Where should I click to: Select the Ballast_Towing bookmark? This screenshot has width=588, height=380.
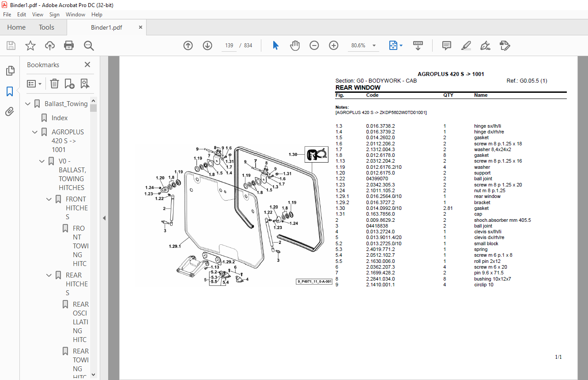(x=66, y=104)
